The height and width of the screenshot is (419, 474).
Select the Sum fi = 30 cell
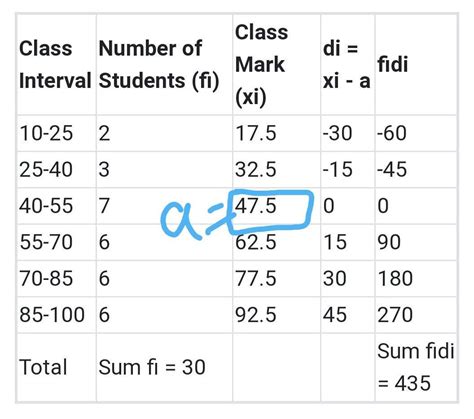164,367
